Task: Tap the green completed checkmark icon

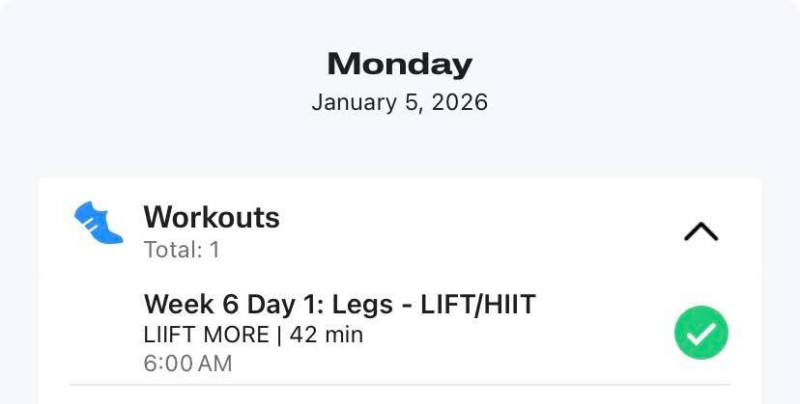Action: click(700, 333)
